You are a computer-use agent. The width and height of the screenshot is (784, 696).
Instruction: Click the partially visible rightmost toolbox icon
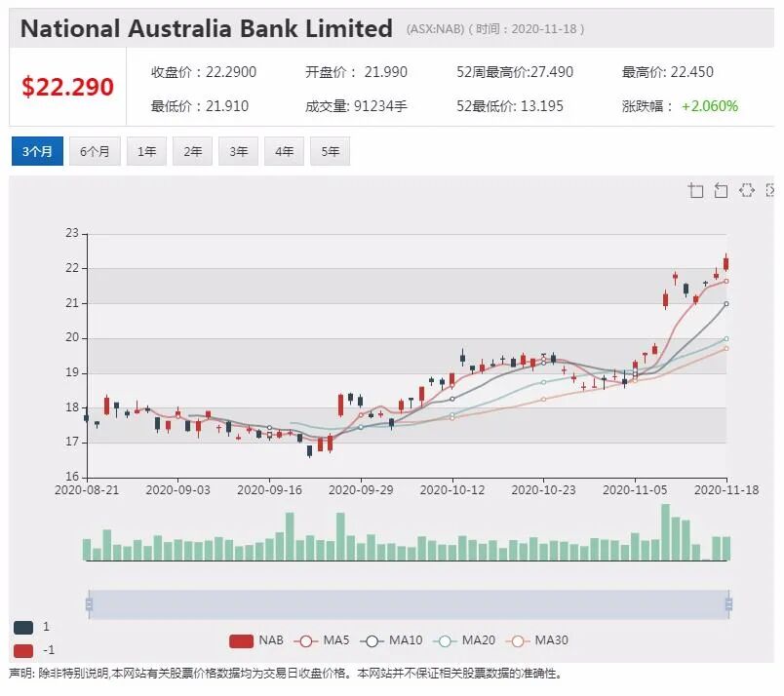[770, 190]
